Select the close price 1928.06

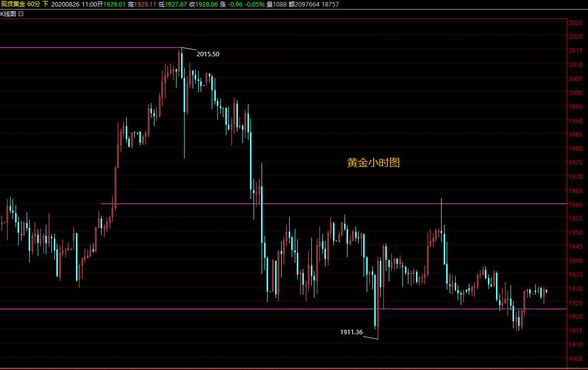[x=207, y=4]
